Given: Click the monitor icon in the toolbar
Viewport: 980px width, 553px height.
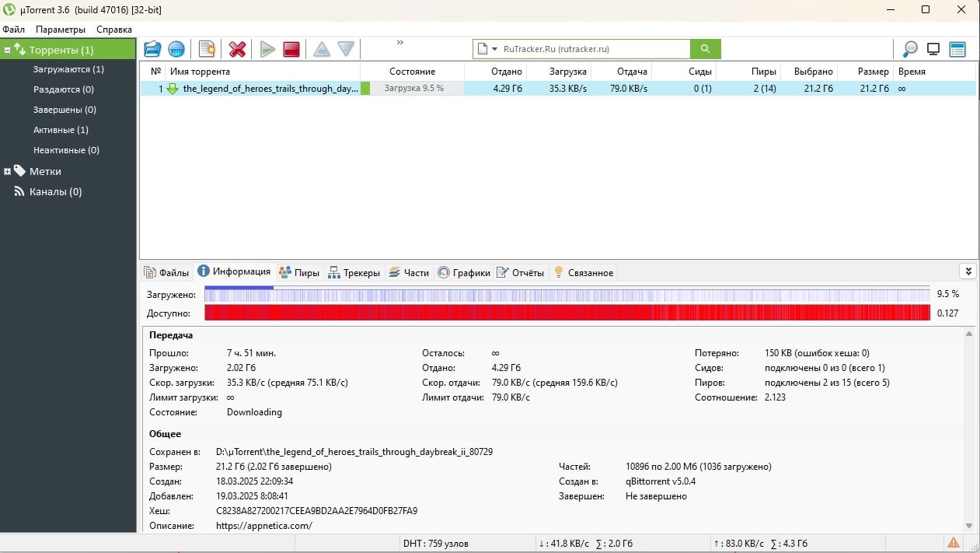Looking at the screenshot, I should click(x=933, y=49).
